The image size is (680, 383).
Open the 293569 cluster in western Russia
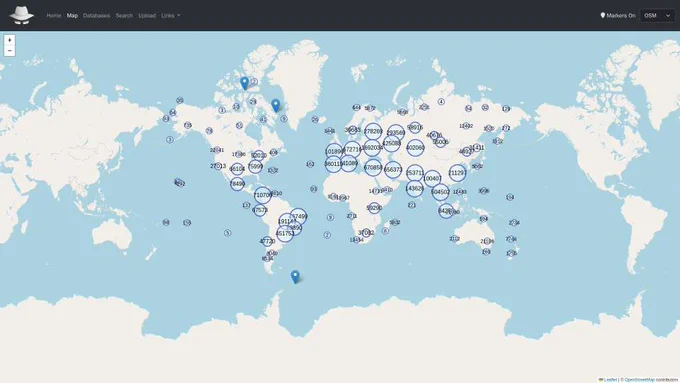pos(396,133)
